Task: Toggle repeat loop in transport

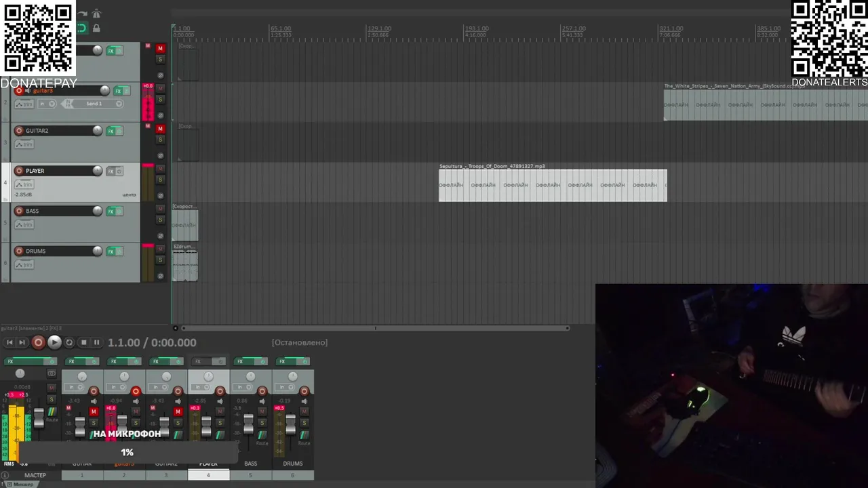Action: tap(69, 343)
